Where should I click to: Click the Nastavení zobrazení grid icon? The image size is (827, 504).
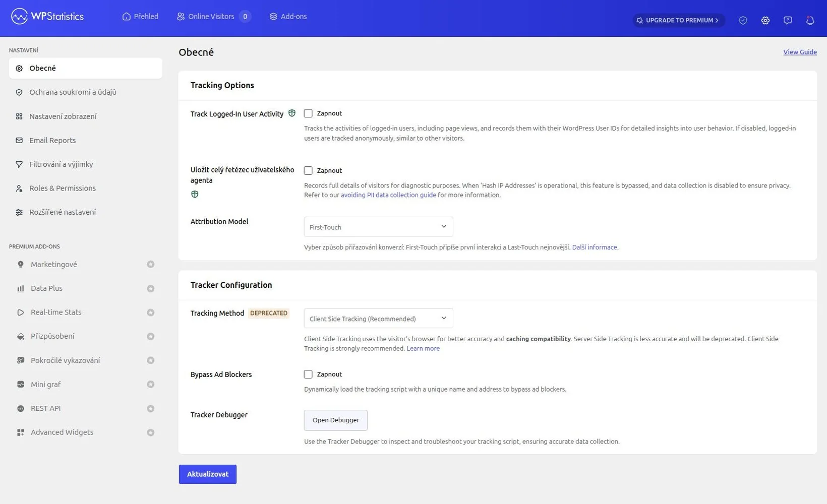point(19,116)
